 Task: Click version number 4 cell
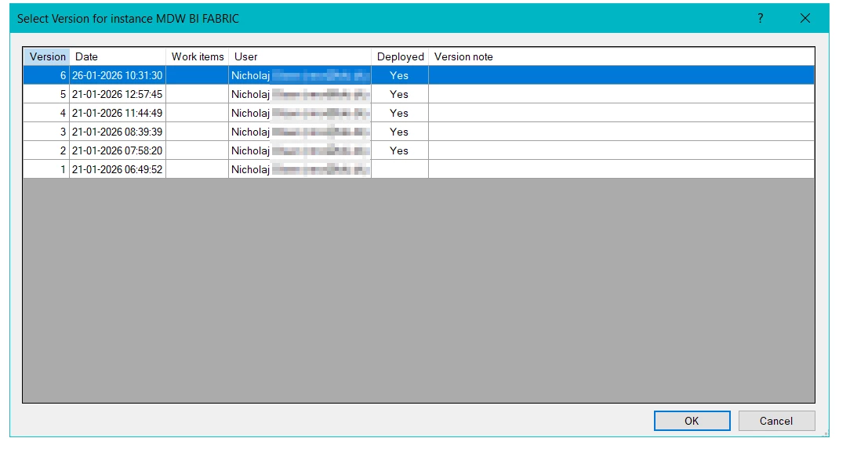[x=46, y=113]
